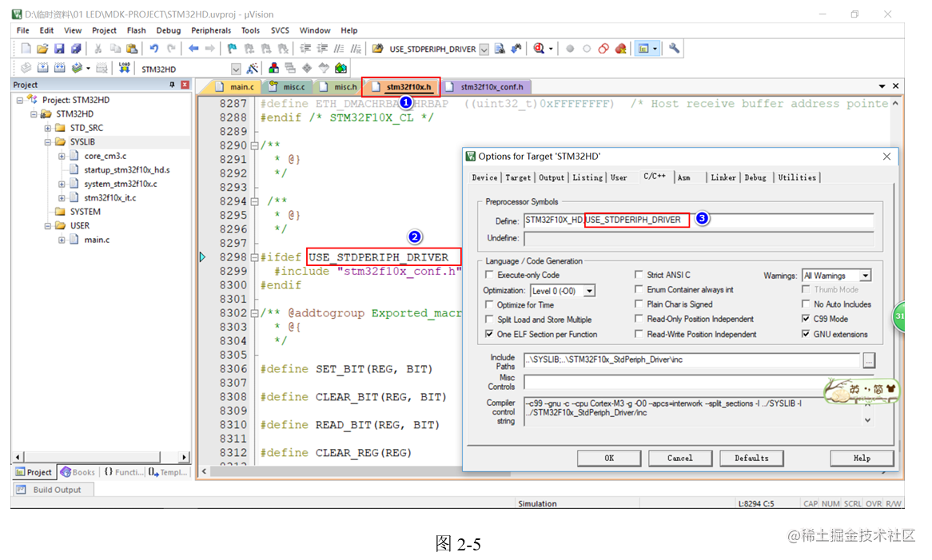Open Options for Target magic wand icon
The height and width of the screenshot is (560, 932).
point(252,68)
